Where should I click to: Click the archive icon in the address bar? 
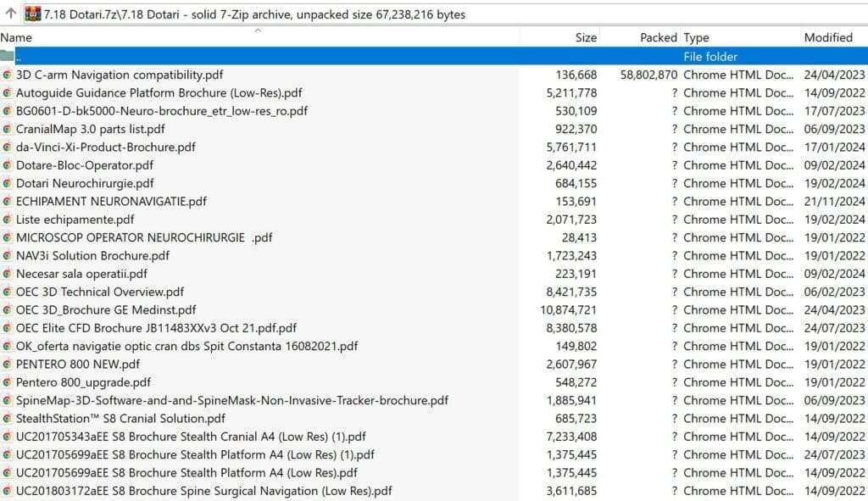click(x=33, y=14)
